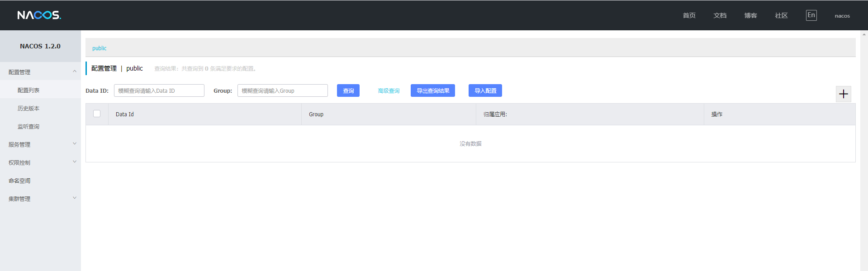This screenshot has height=271, width=868.
Task: Focus the Group search field
Action: point(283,90)
